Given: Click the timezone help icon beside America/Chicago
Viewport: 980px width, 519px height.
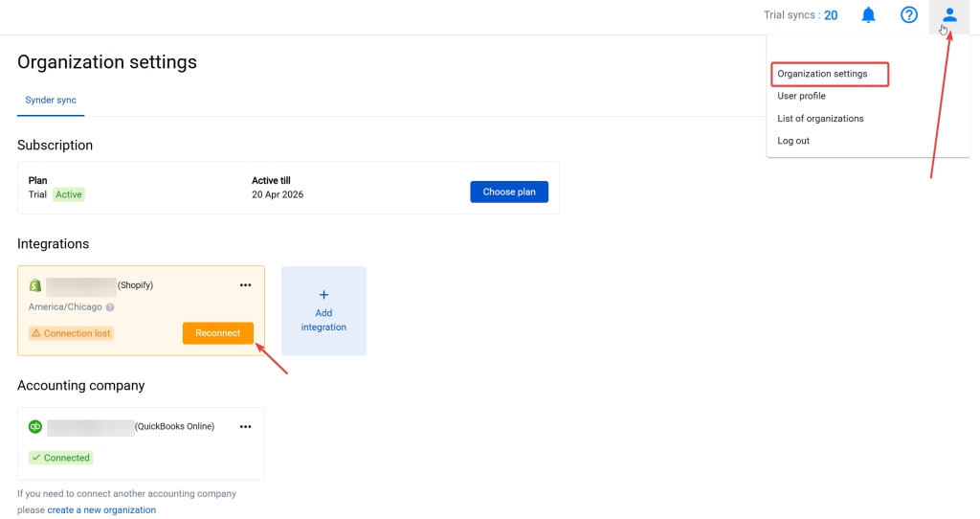Looking at the screenshot, I should (110, 307).
